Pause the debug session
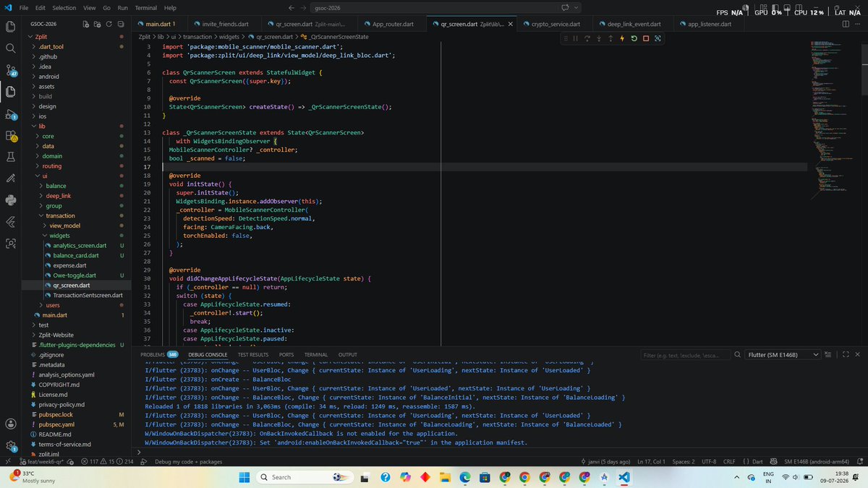 click(x=576, y=38)
